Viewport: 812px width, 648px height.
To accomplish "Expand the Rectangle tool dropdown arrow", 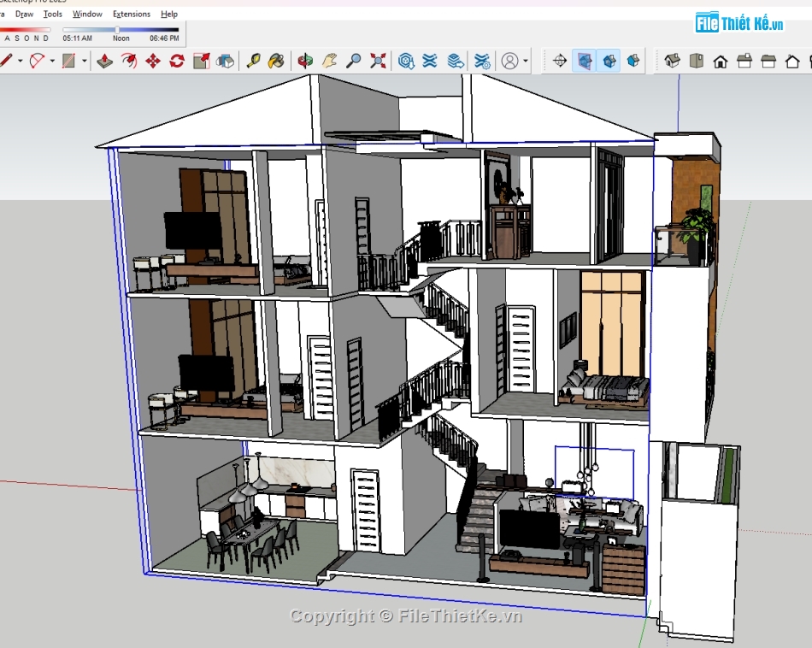I will 85,61.
